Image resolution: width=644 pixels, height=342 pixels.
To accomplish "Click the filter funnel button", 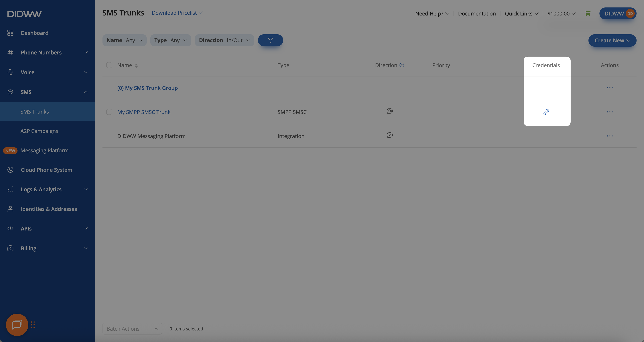I will (x=271, y=40).
